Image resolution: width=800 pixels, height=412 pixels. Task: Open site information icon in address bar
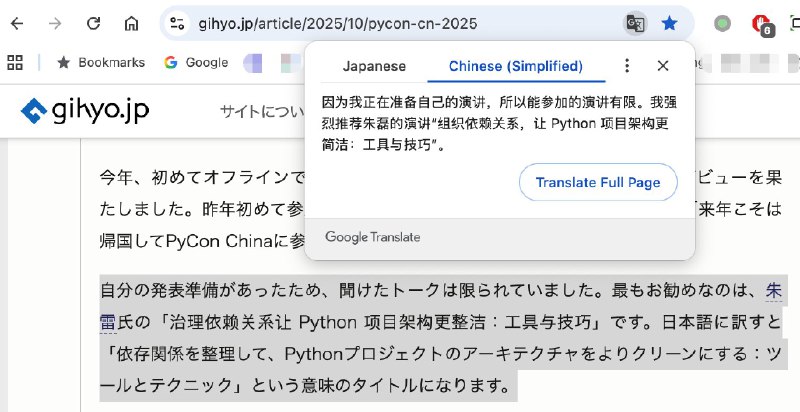click(x=177, y=23)
